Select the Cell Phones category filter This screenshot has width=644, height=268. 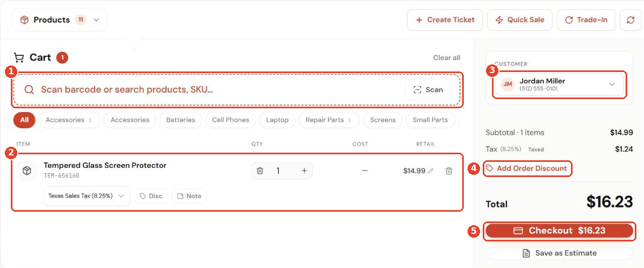[231, 120]
